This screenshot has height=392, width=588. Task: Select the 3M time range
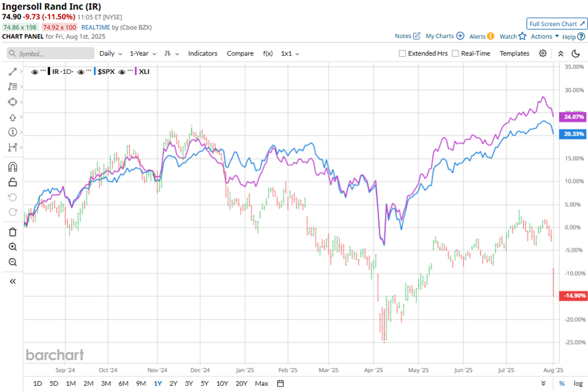point(106,383)
